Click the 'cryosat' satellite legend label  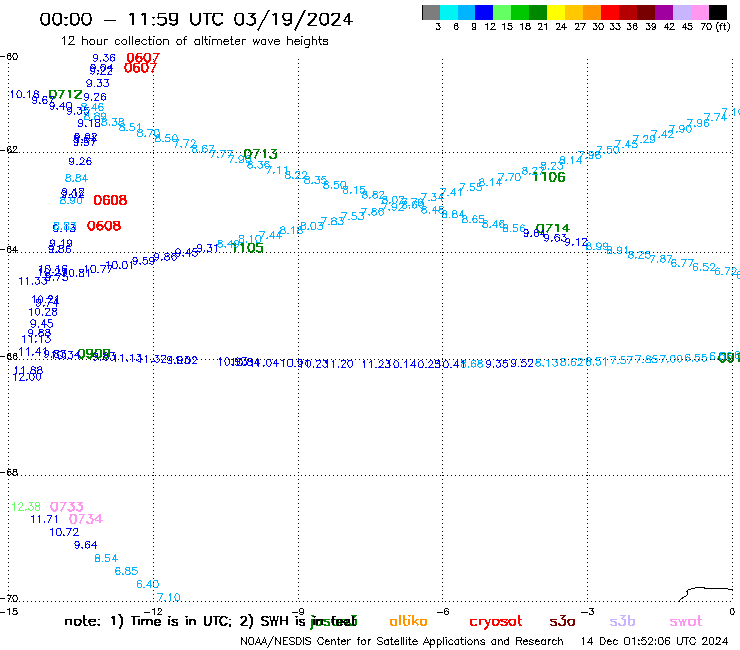click(496, 622)
